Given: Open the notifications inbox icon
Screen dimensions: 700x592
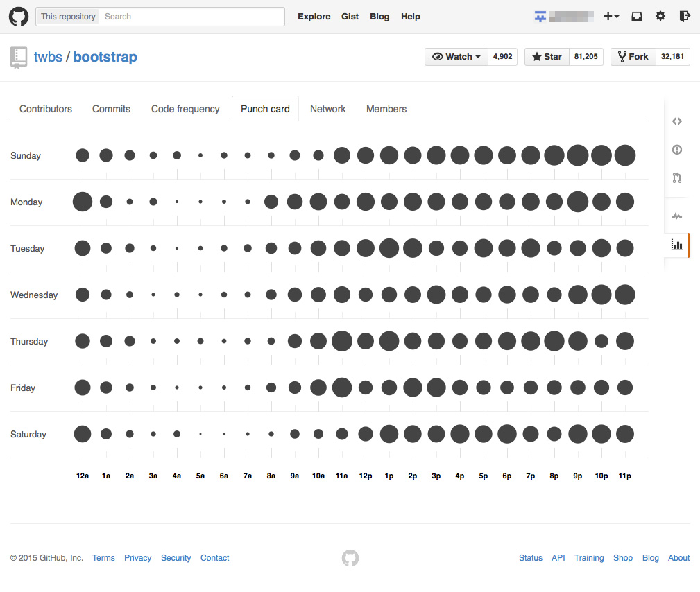Looking at the screenshot, I should (x=636, y=15).
